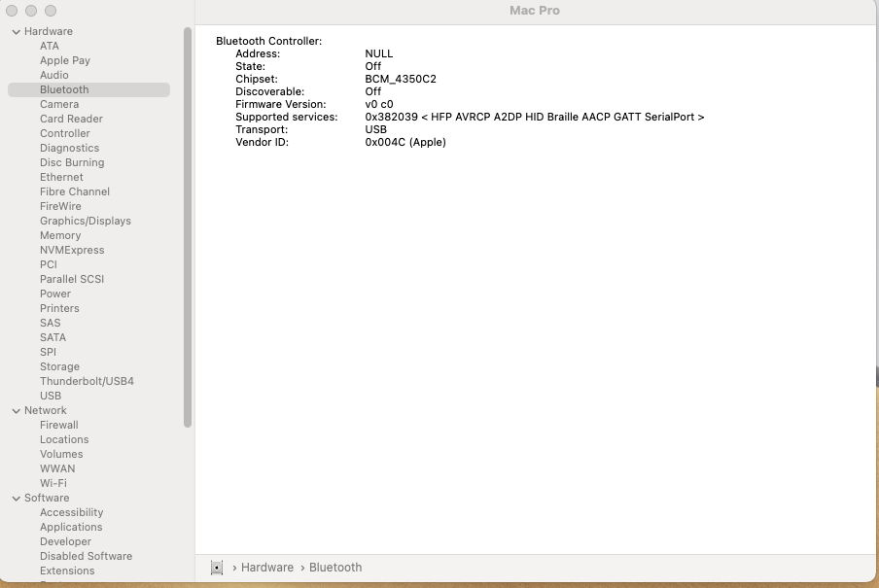Select Thunderbolt/USB4 entry
The height and width of the screenshot is (588, 879).
click(87, 381)
